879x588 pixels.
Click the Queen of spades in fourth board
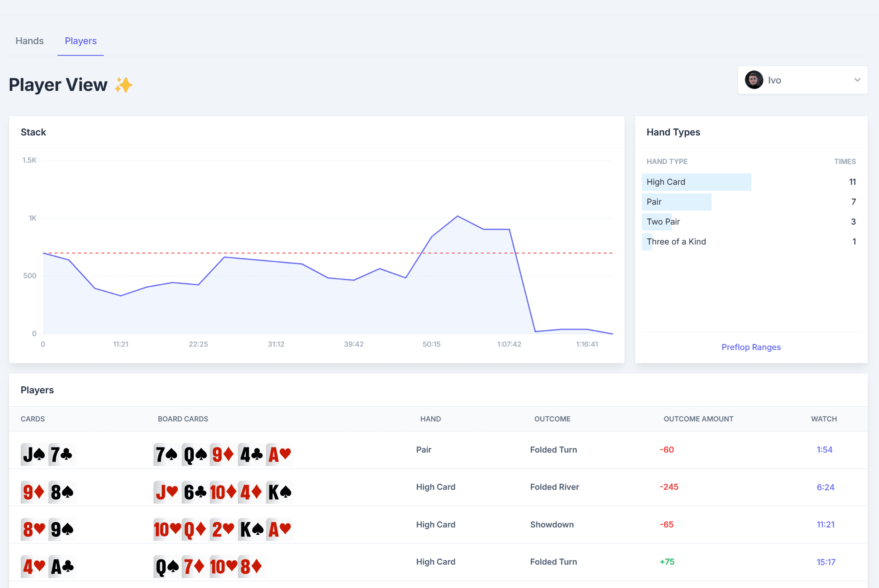coord(167,566)
